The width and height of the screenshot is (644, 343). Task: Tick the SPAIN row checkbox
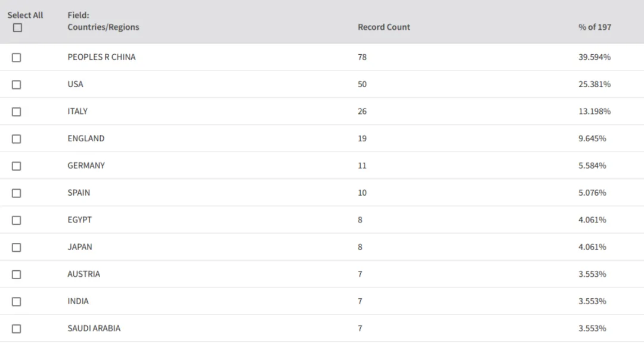coord(17,193)
